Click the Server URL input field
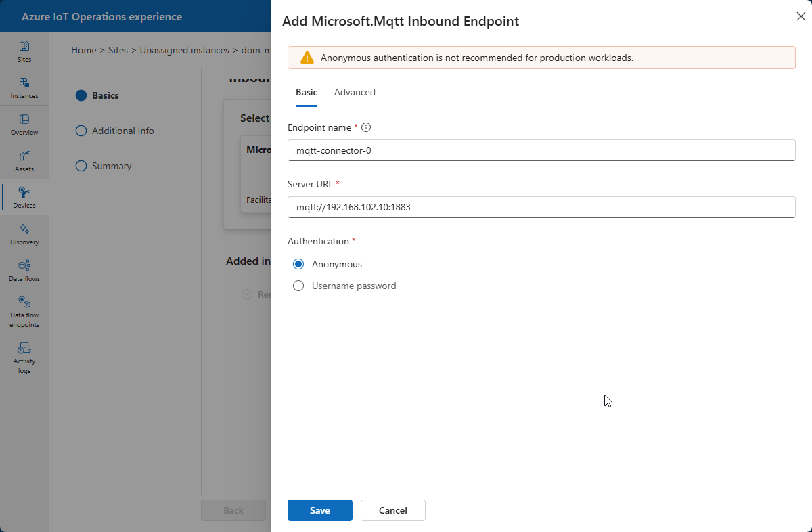Image resolution: width=812 pixels, height=532 pixels. [541, 207]
